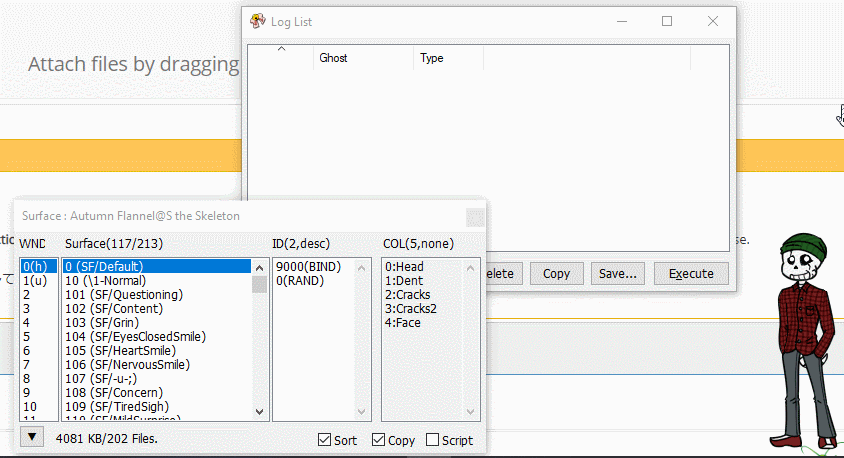Click the Copy button in Log List
The height and width of the screenshot is (458, 844).
pos(556,273)
